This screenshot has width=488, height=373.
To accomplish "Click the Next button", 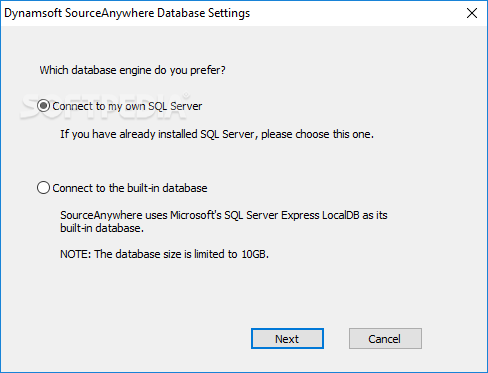I will click(287, 339).
